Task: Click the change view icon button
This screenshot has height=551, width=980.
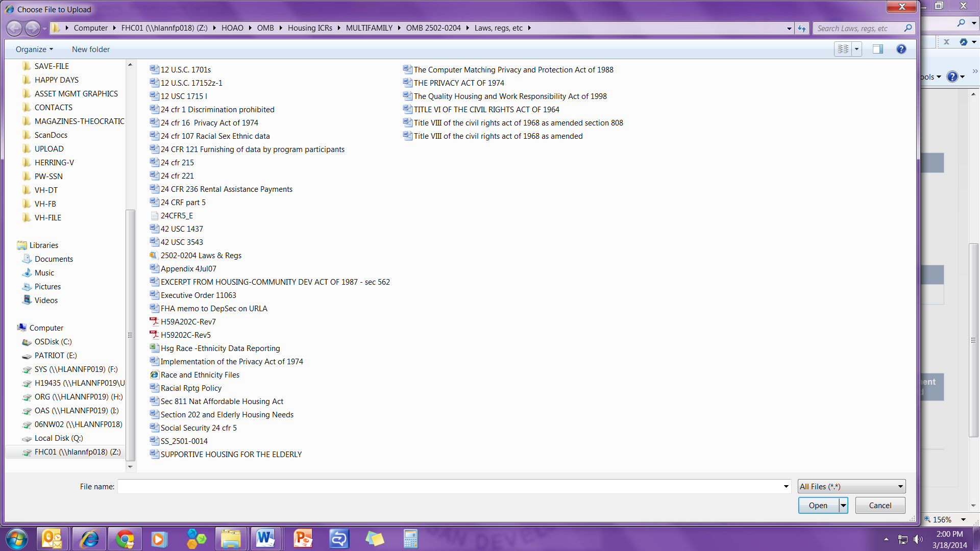Action: click(x=843, y=49)
